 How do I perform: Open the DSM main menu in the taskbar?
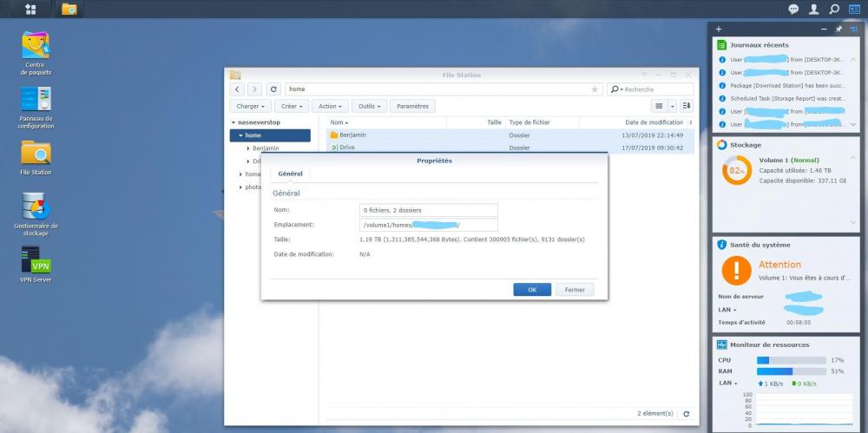pos(30,9)
